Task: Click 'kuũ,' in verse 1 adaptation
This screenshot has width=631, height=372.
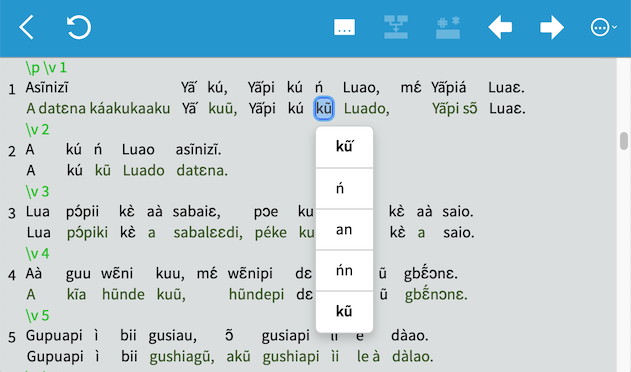Action: (223, 109)
